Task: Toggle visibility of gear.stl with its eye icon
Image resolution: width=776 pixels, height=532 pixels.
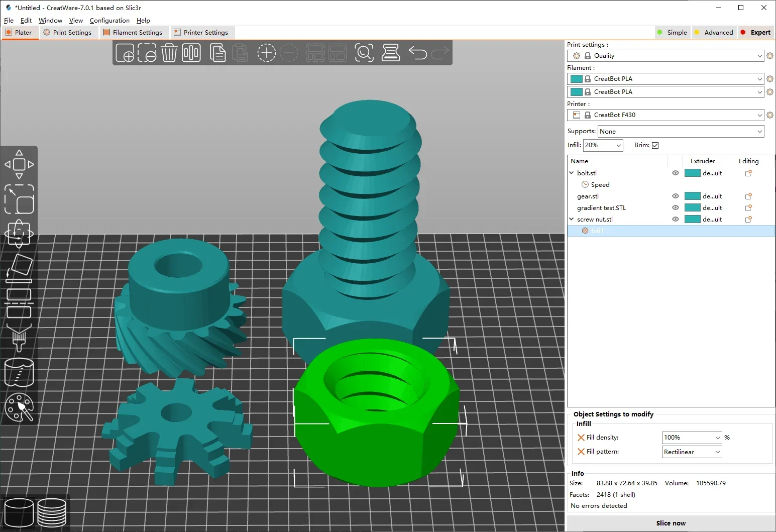Action: 675,196
